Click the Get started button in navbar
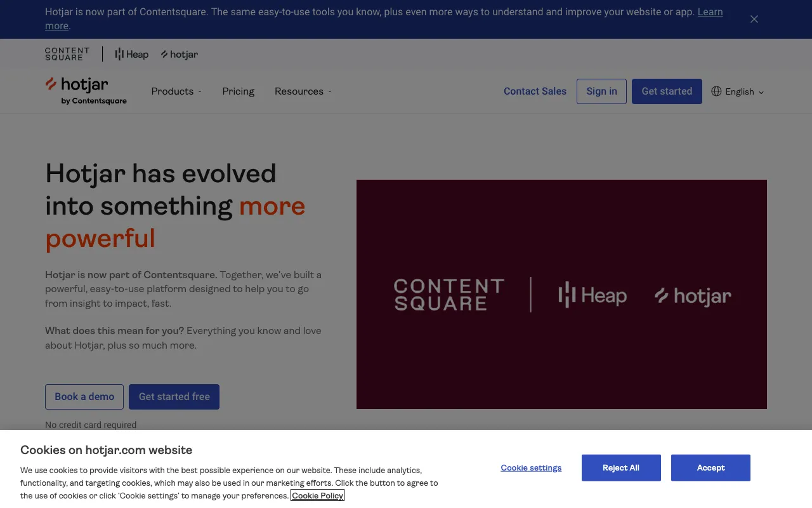This screenshot has width=812, height=508. tap(667, 91)
